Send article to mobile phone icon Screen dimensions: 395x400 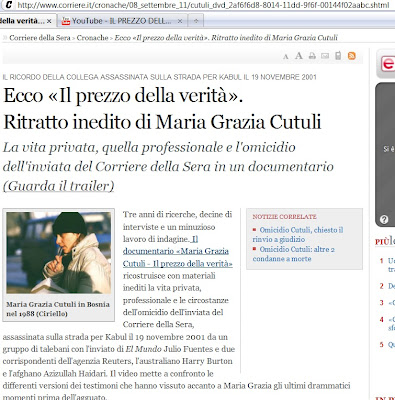click(x=338, y=56)
